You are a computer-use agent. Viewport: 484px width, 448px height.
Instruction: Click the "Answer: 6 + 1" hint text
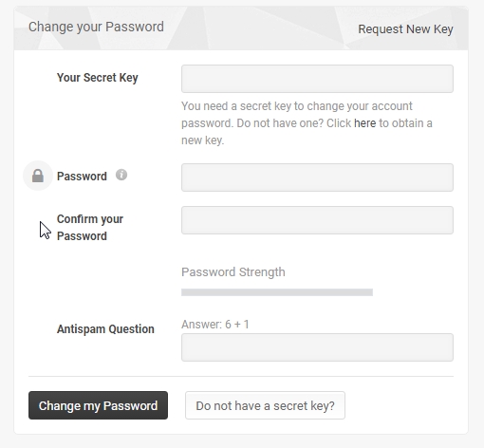tap(215, 325)
